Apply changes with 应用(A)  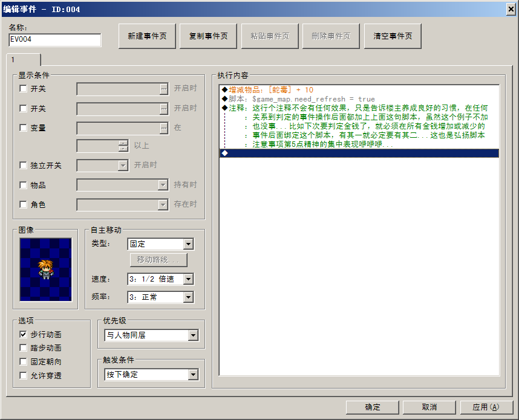pos(486,407)
